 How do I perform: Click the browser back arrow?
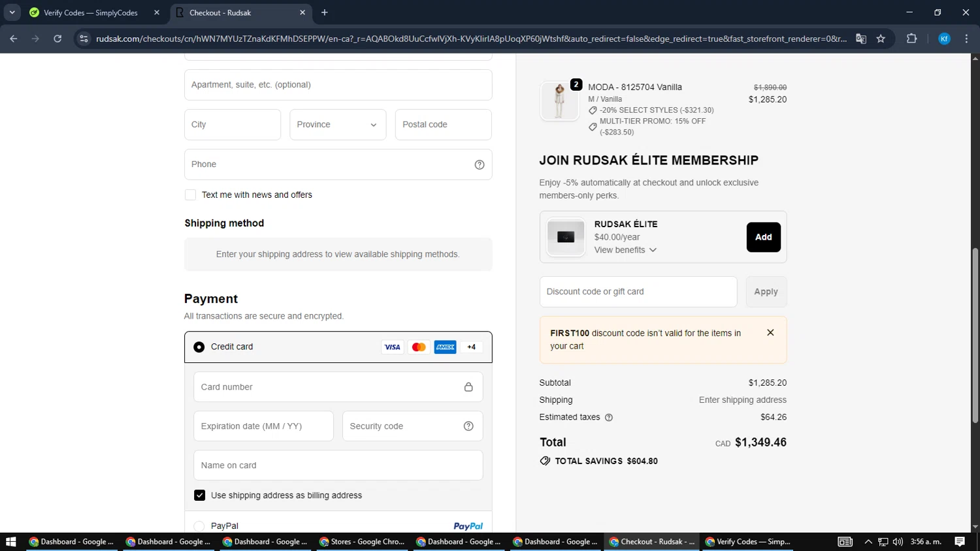click(x=14, y=39)
